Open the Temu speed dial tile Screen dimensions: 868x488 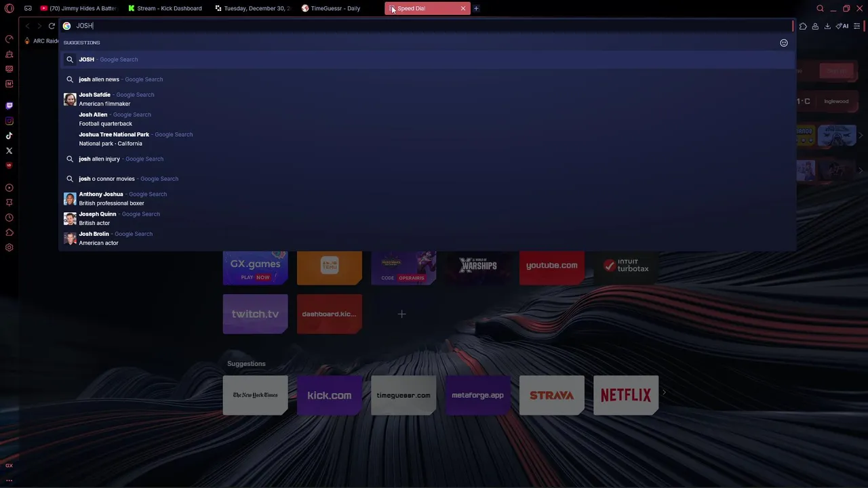pyautogui.click(x=330, y=268)
